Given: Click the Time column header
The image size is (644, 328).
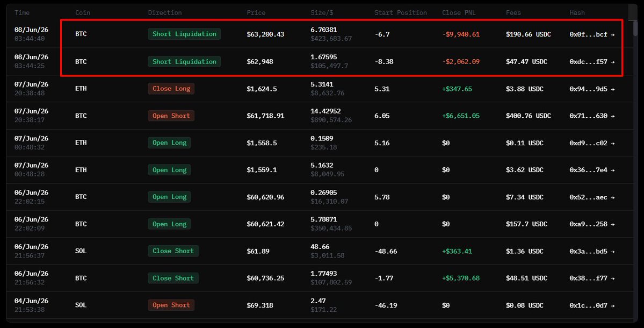Looking at the screenshot, I should point(22,13).
